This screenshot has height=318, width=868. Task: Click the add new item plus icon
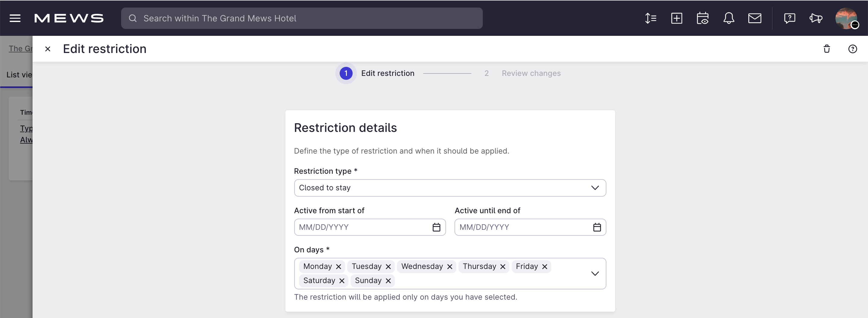677,18
